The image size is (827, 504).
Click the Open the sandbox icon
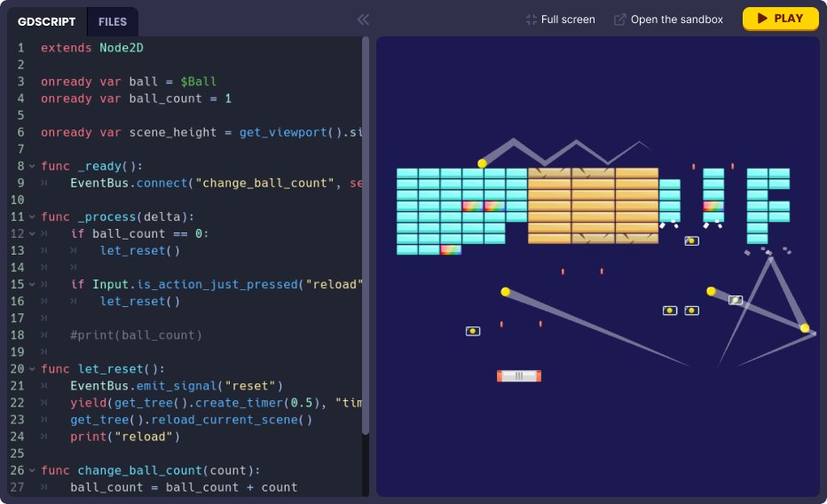click(619, 20)
